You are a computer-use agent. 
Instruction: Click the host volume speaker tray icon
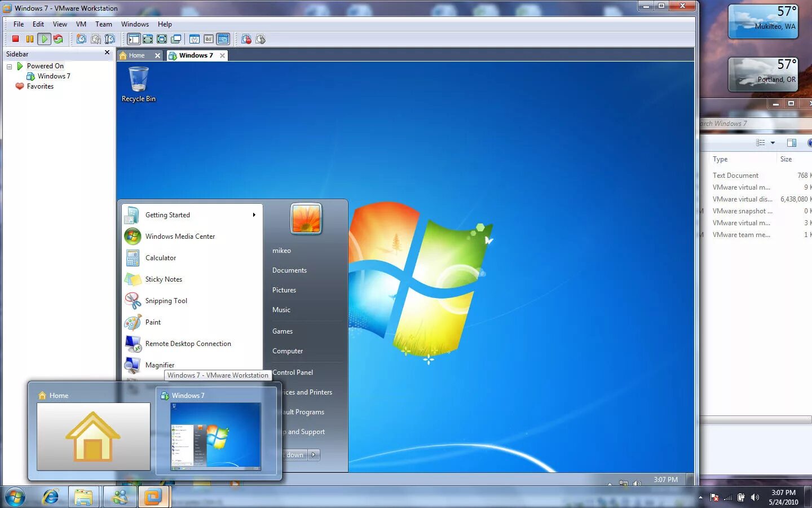click(755, 497)
